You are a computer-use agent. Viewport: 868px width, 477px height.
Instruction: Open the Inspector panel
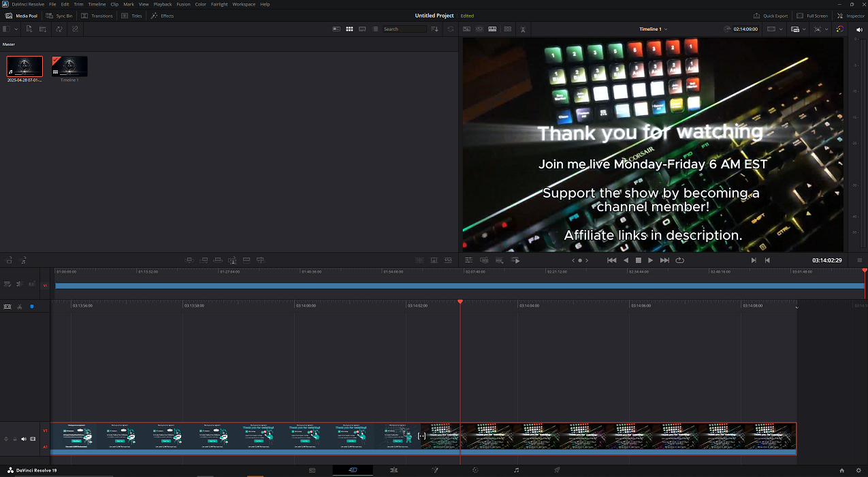(x=850, y=16)
